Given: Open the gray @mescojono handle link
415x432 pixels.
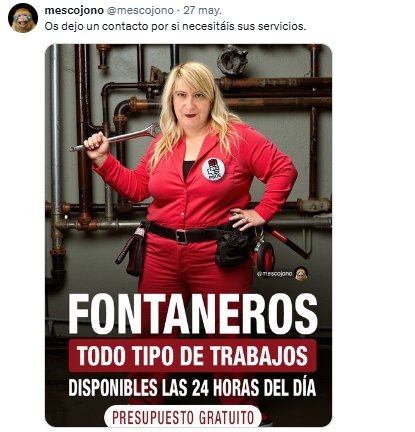Looking at the screenshot, I should coord(140,11).
